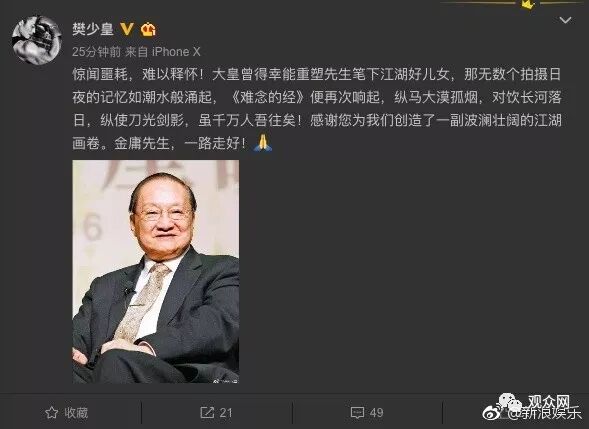Open comments via the count 49
Viewport: 589px width, 429px height.
pyautogui.click(x=376, y=413)
